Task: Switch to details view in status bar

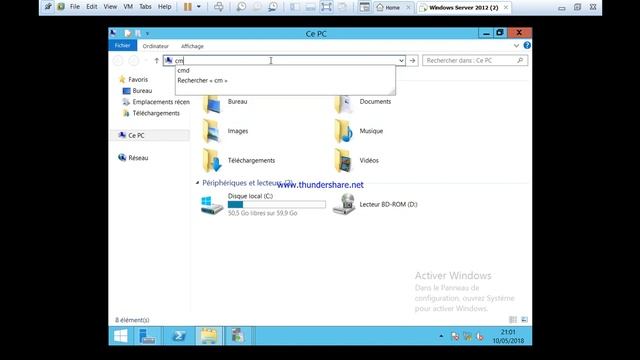Action: [513, 320]
